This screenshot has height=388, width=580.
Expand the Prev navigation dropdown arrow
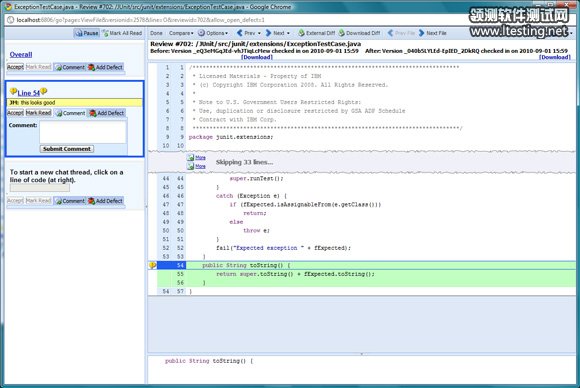(259, 33)
